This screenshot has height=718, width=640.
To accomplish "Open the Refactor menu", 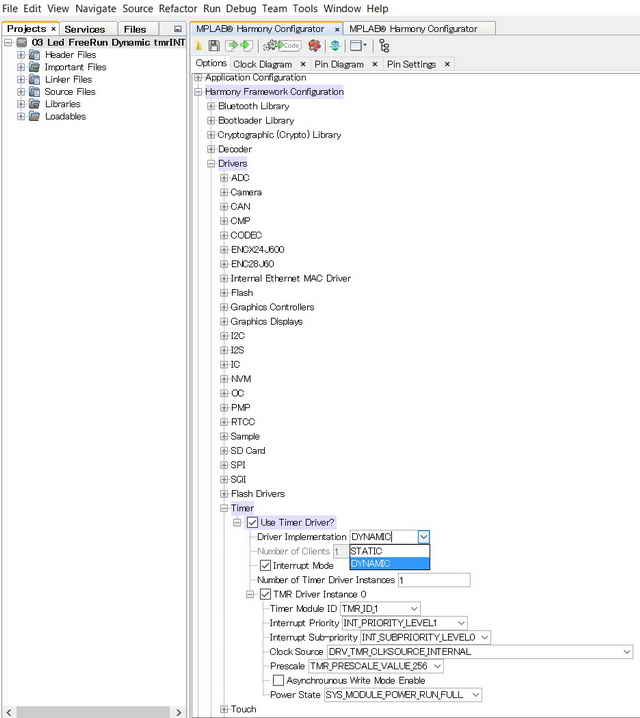I will 178,9.
